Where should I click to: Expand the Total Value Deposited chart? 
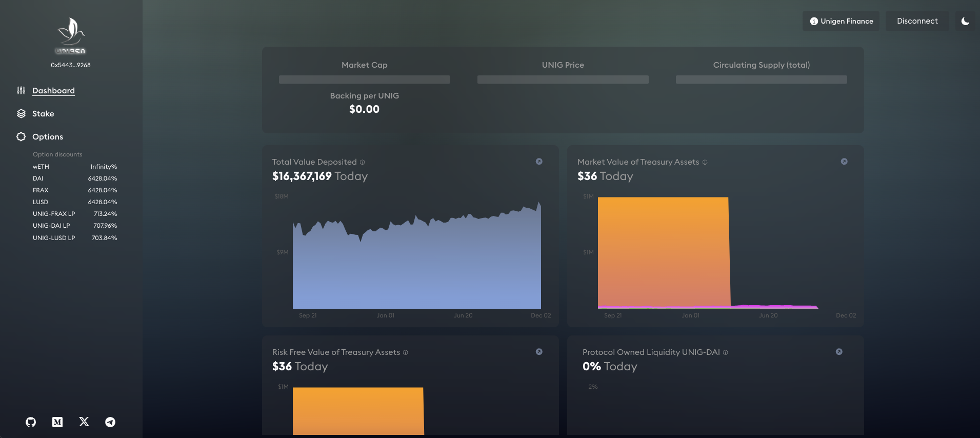pos(539,162)
